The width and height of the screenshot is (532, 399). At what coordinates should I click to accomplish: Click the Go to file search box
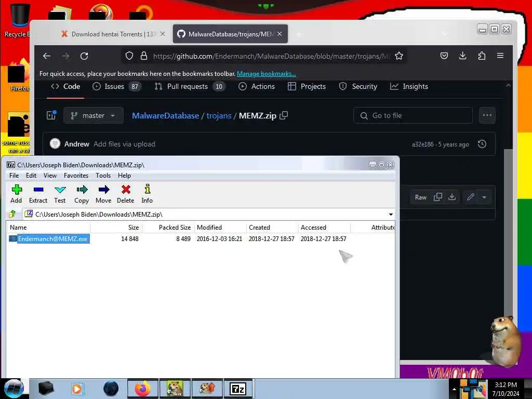tap(413, 116)
